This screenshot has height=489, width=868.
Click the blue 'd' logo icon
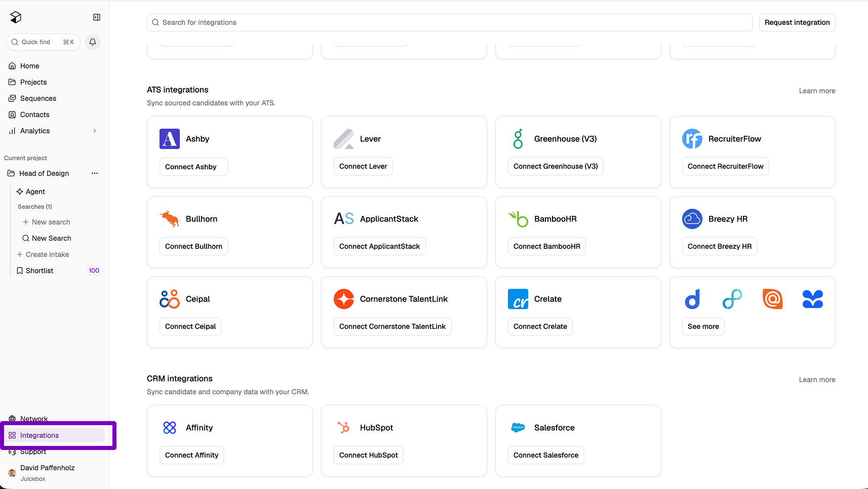[x=692, y=299]
